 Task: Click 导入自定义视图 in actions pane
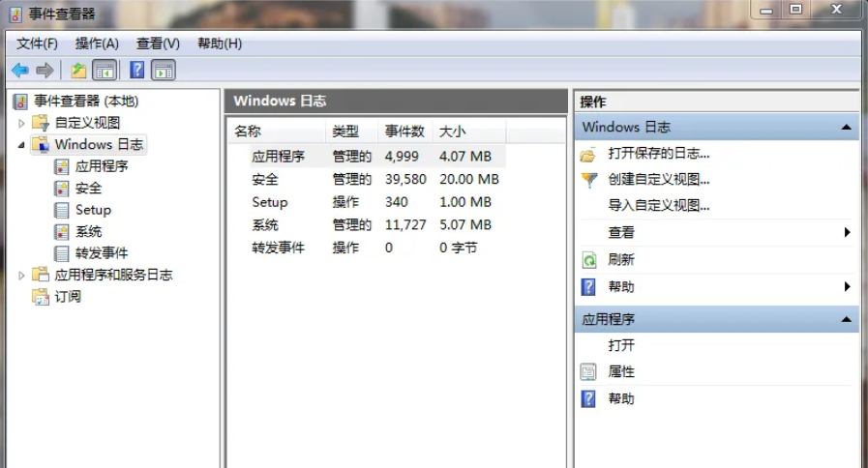point(658,206)
